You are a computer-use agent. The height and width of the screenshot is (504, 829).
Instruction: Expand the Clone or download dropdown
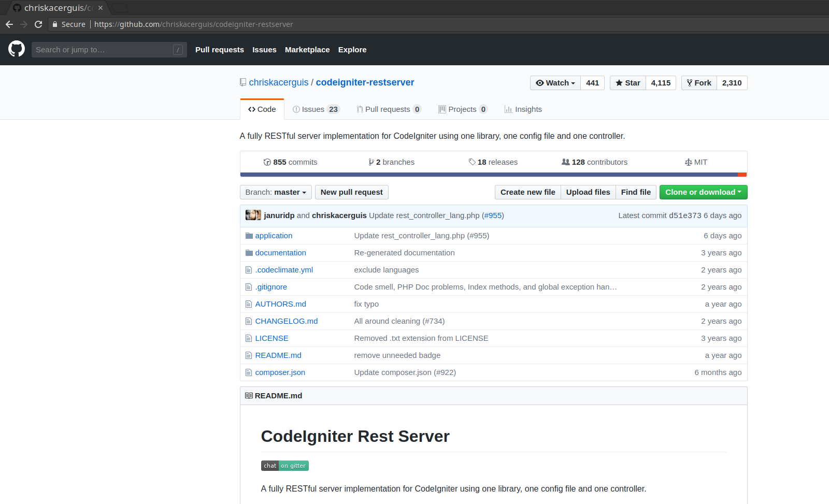703,192
